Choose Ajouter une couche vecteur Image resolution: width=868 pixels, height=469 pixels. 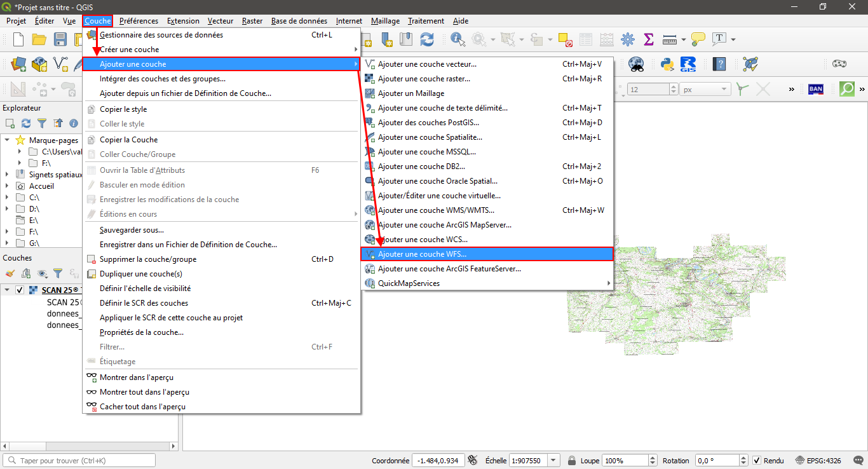point(487,64)
